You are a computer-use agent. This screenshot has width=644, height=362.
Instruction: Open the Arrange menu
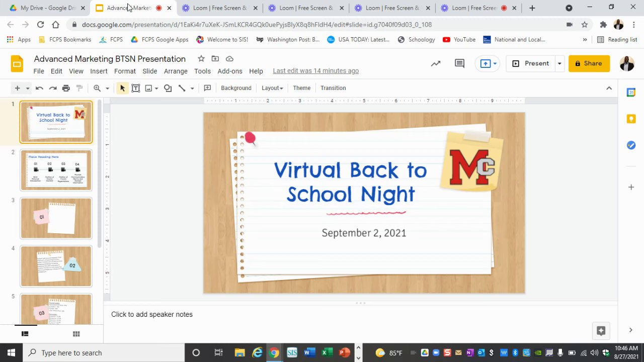click(x=176, y=71)
